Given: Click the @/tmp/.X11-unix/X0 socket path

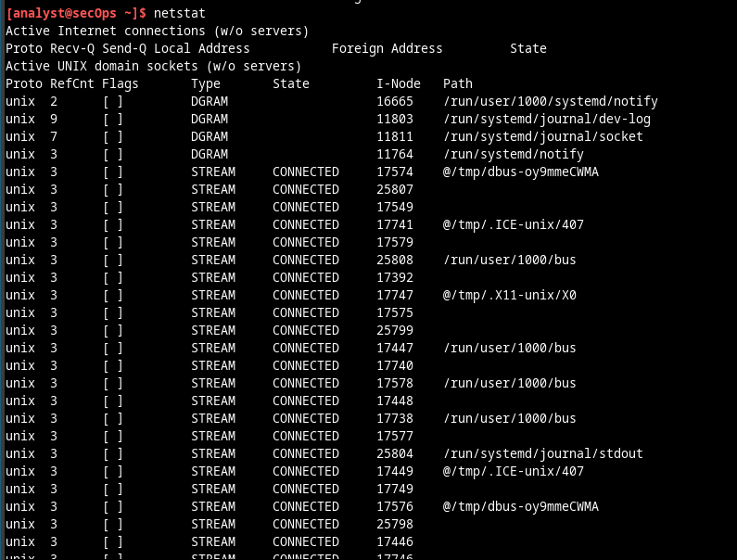Looking at the screenshot, I should point(510,295).
